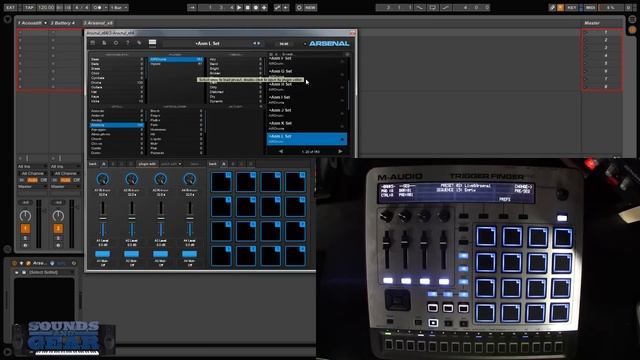This screenshot has width=640, height=360.
Task: Select the 3 Arsenal_x6 track header
Action: 98,23
